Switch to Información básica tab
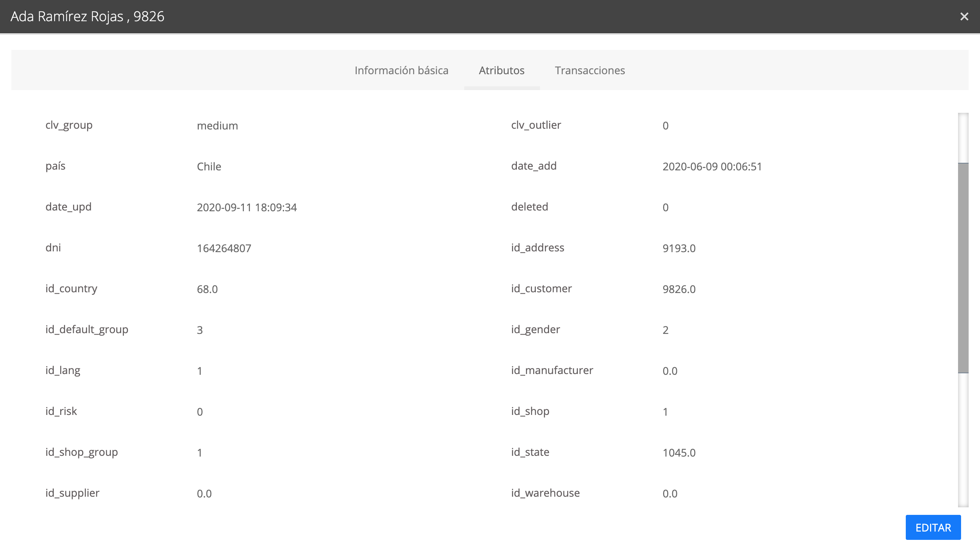The width and height of the screenshot is (980, 555). point(401,70)
